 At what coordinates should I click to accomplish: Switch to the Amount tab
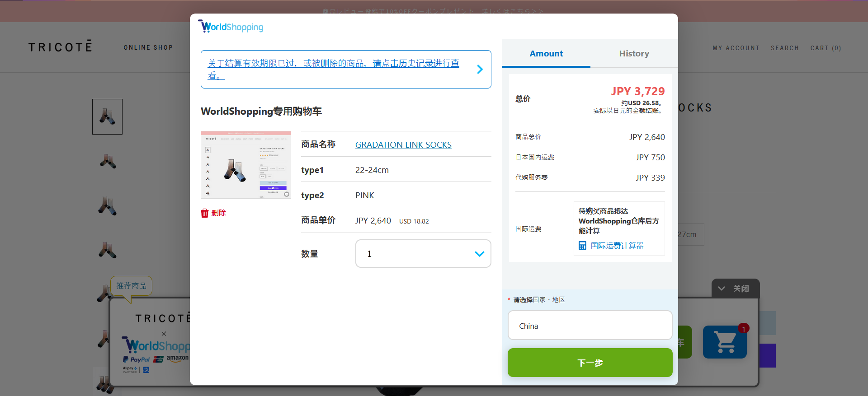pyautogui.click(x=546, y=53)
